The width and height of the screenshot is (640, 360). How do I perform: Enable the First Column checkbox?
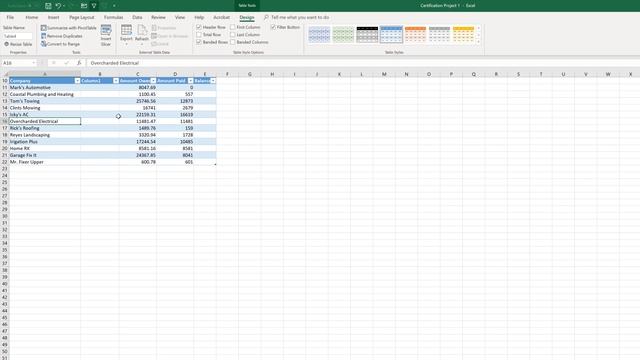(233, 27)
